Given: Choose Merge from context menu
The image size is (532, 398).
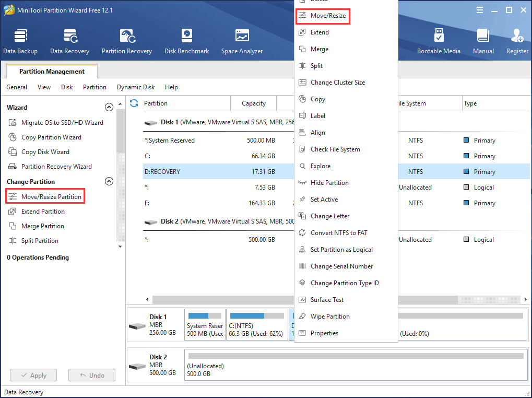Looking at the screenshot, I should coord(346,49).
